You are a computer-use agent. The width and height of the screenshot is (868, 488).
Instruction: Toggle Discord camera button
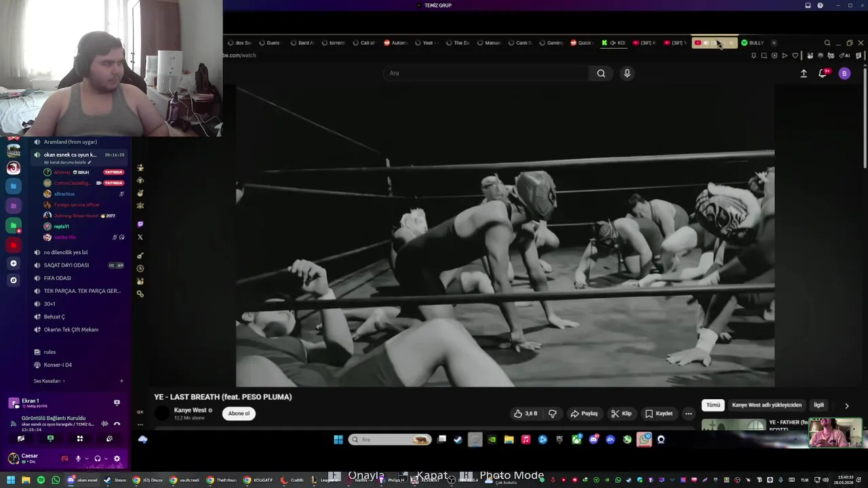click(20, 439)
